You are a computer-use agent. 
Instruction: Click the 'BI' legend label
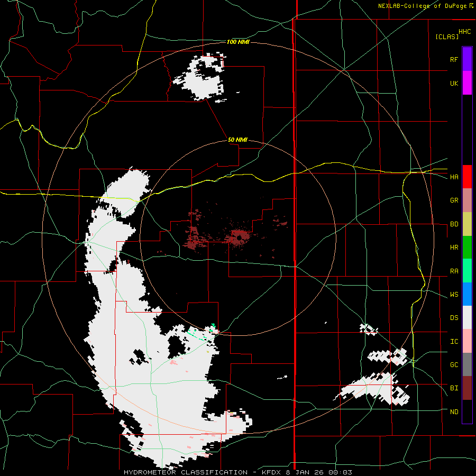click(x=454, y=388)
